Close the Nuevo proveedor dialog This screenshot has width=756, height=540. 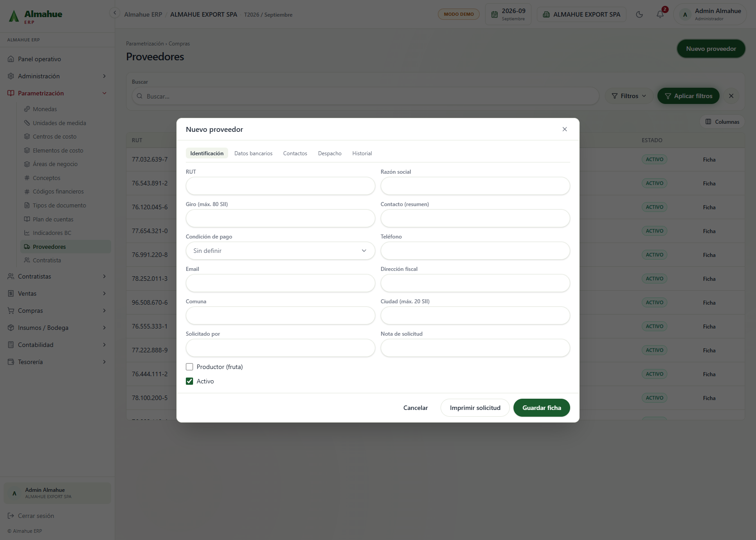(565, 129)
